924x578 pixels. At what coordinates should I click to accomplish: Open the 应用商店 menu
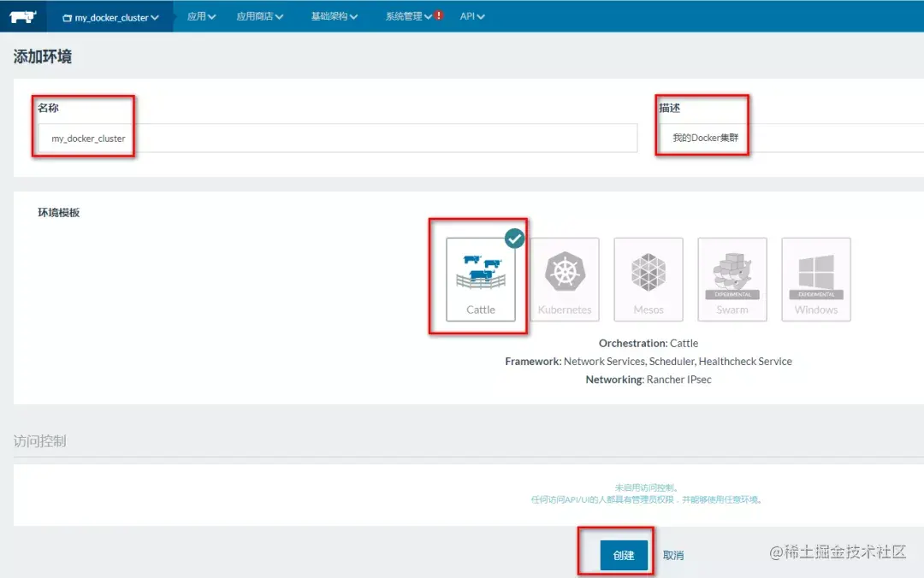click(260, 16)
